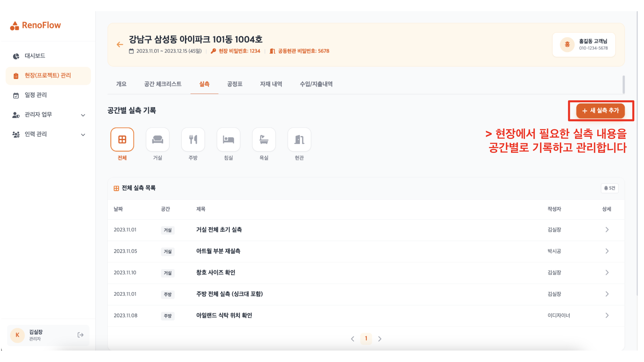The height and width of the screenshot is (362, 644).
Task: Open the 홍길동 고객님 contact card
Action: (584, 44)
